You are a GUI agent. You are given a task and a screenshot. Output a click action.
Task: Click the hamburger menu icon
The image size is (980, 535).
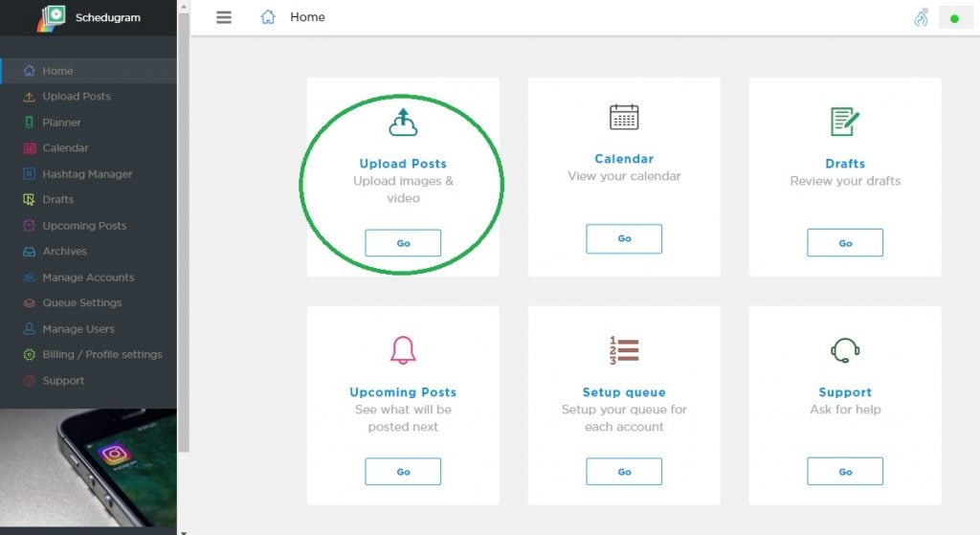click(x=224, y=17)
